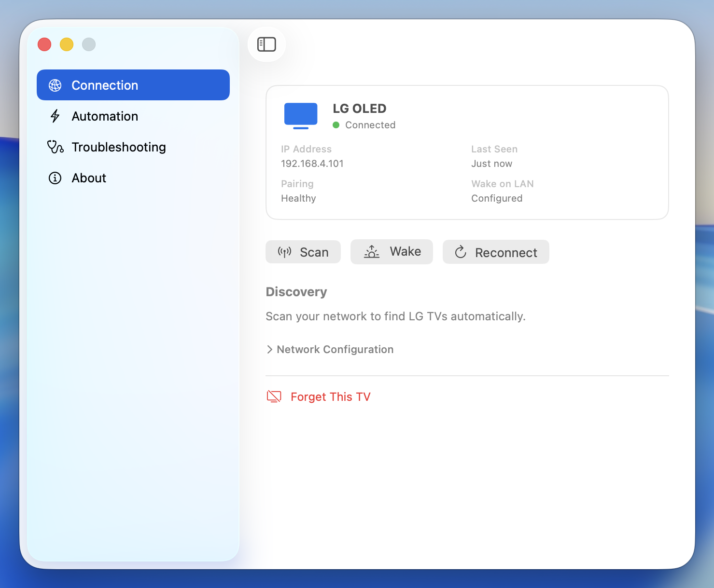The height and width of the screenshot is (588, 714).
Task: Click the Connected status text
Action: click(370, 125)
